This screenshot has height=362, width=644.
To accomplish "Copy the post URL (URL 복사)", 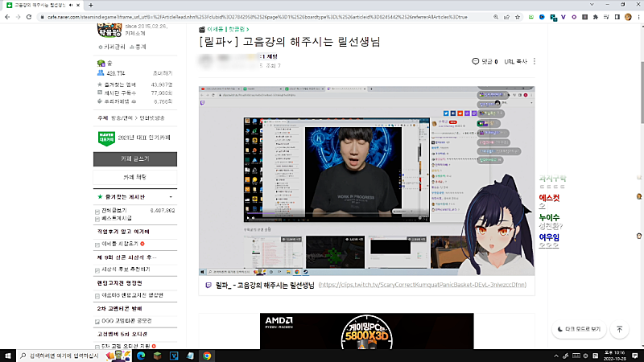I will coord(515,62).
